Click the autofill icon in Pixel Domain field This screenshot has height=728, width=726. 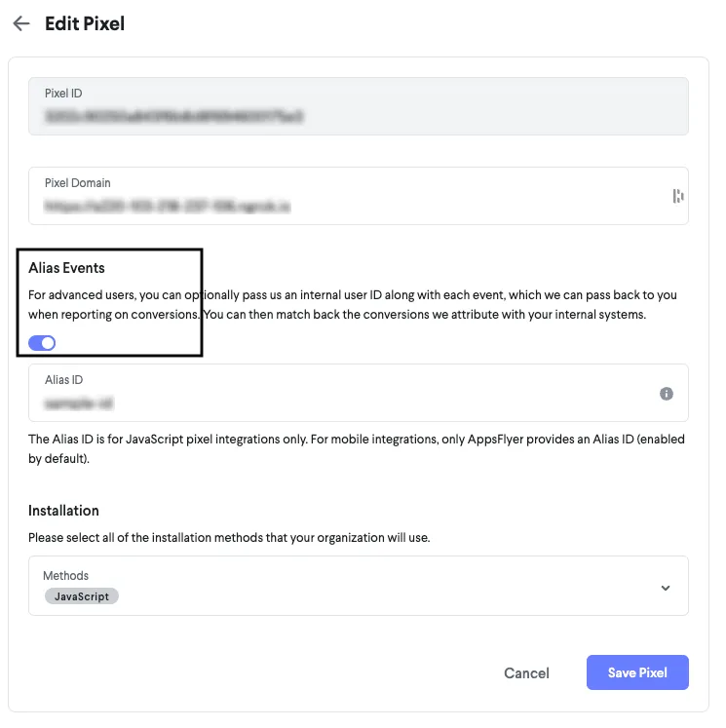(x=678, y=196)
